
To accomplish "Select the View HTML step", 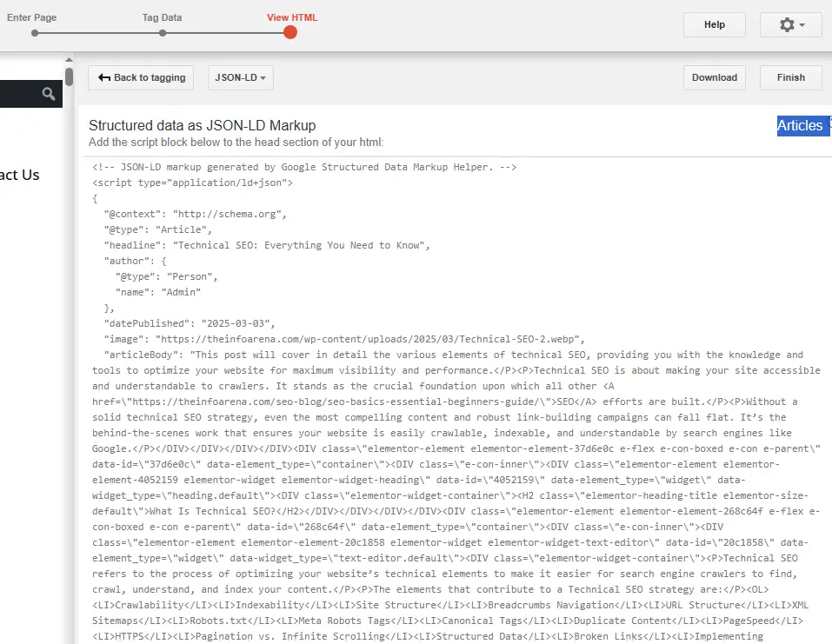I will coord(292,17).
